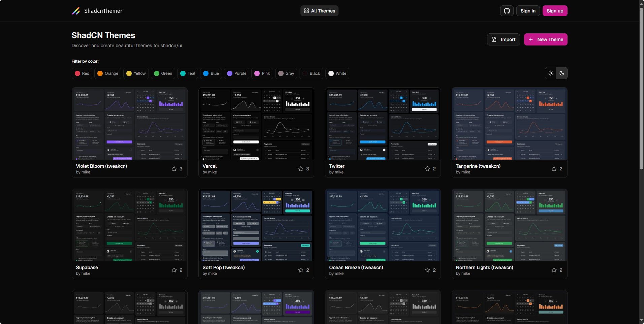Open the Import theme dialog

point(504,39)
